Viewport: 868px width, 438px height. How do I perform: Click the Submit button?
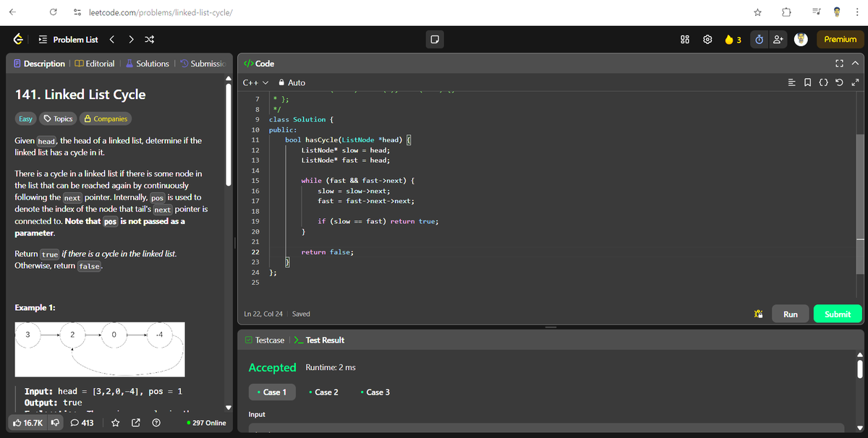tap(838, 314)
